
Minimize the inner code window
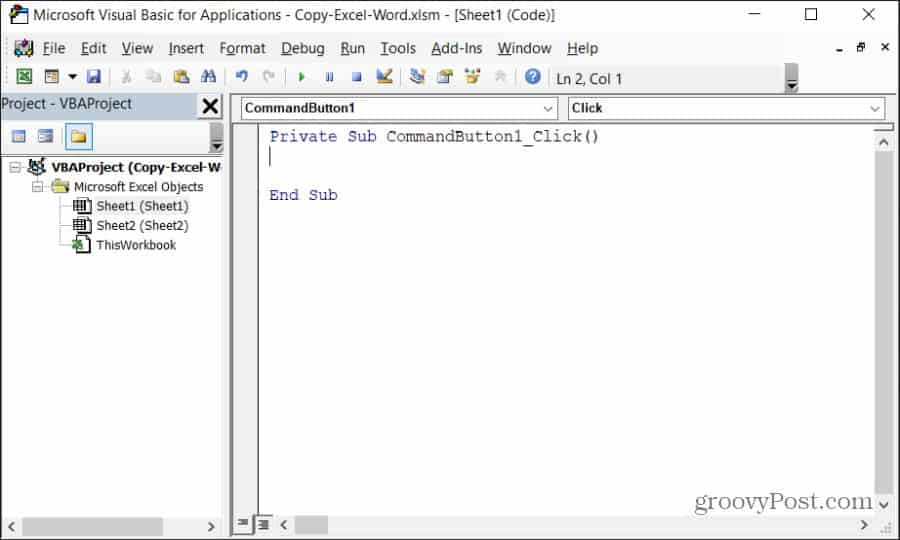(839, 49)
